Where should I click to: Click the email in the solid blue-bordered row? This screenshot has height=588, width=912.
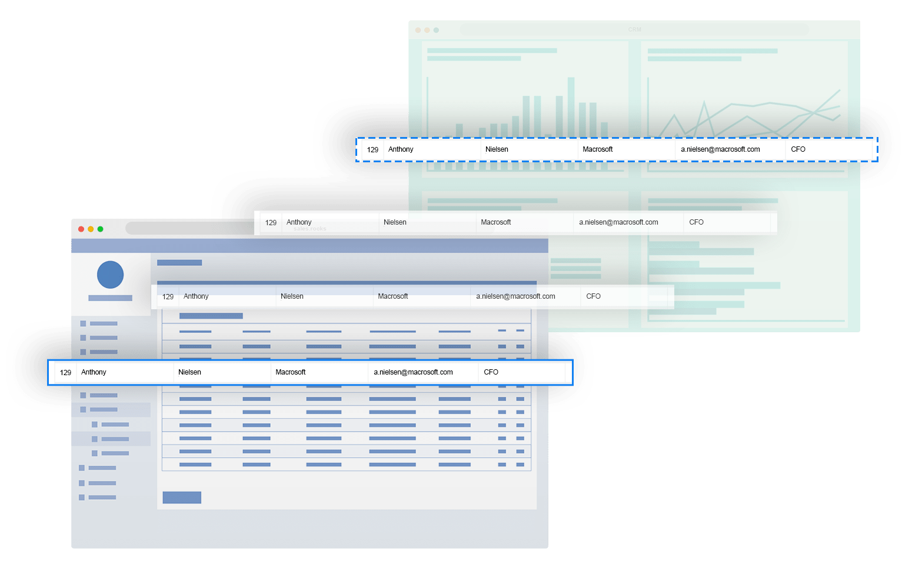point(413,372)
